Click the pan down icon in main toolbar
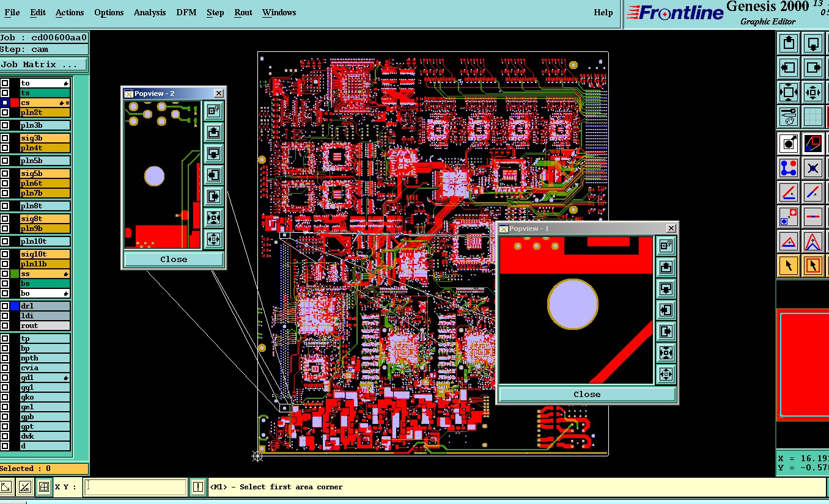Viewport: 829px width, 504px height. (813, 43)
